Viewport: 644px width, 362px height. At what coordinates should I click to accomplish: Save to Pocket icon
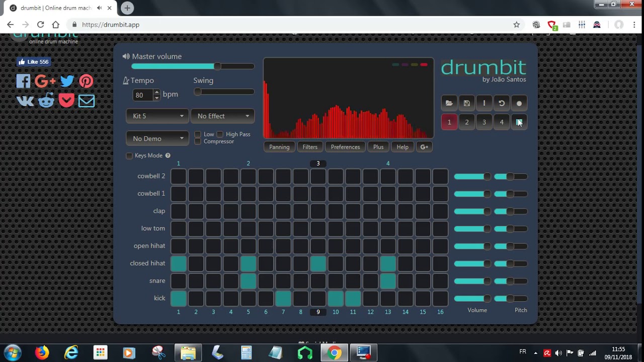(x=66, y=101)
